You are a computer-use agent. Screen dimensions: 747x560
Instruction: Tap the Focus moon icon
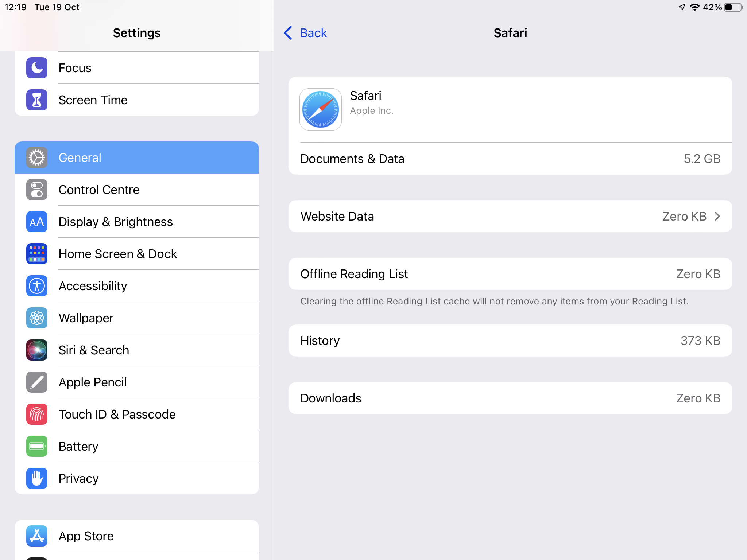pos(37,68)
